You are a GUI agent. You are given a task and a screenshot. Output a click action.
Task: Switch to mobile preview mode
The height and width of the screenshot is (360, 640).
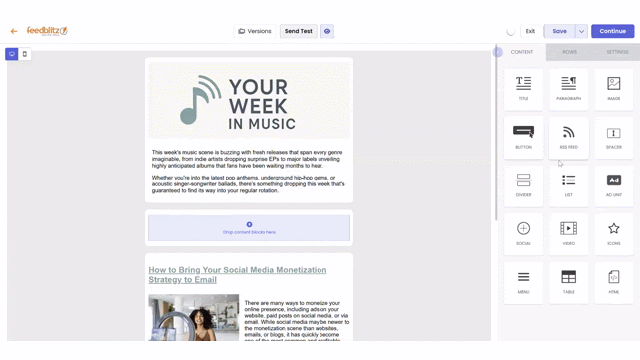25,54
